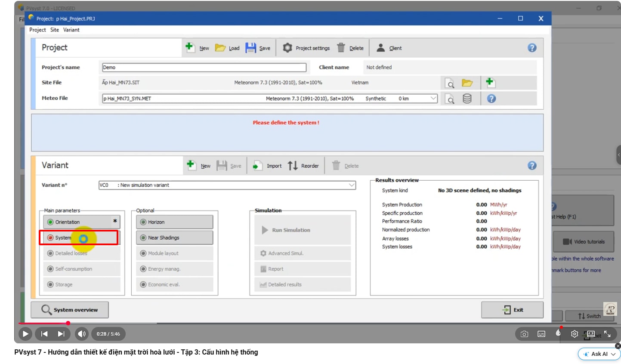Screen dimensions: 621x364
Task: Open Advanced Simul. options
Action: click(x=303, y=253)
